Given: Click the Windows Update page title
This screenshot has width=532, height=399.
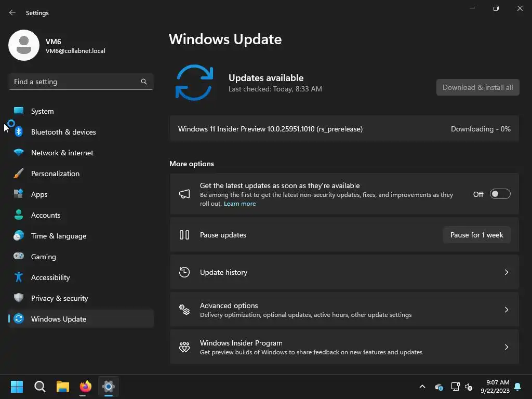Looking at the screenshot, I should tap(225, 39).
